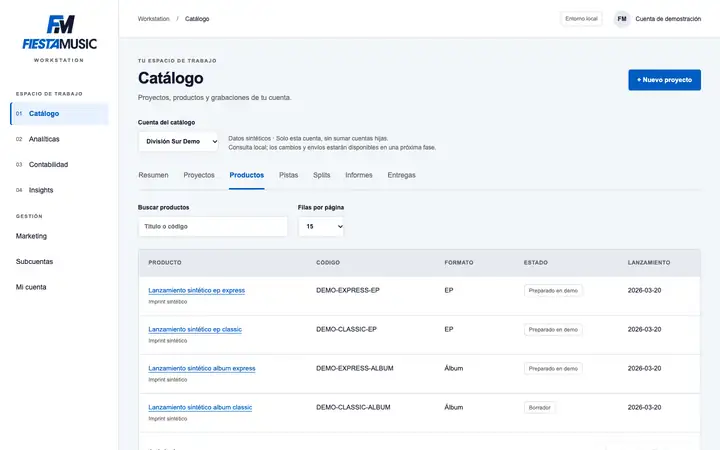
Task: Click the Entorno local badge
Action: point(581,19)
